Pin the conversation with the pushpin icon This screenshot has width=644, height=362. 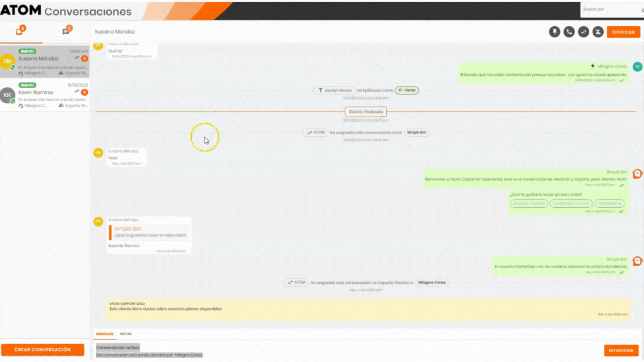click(x=555, y=32)
